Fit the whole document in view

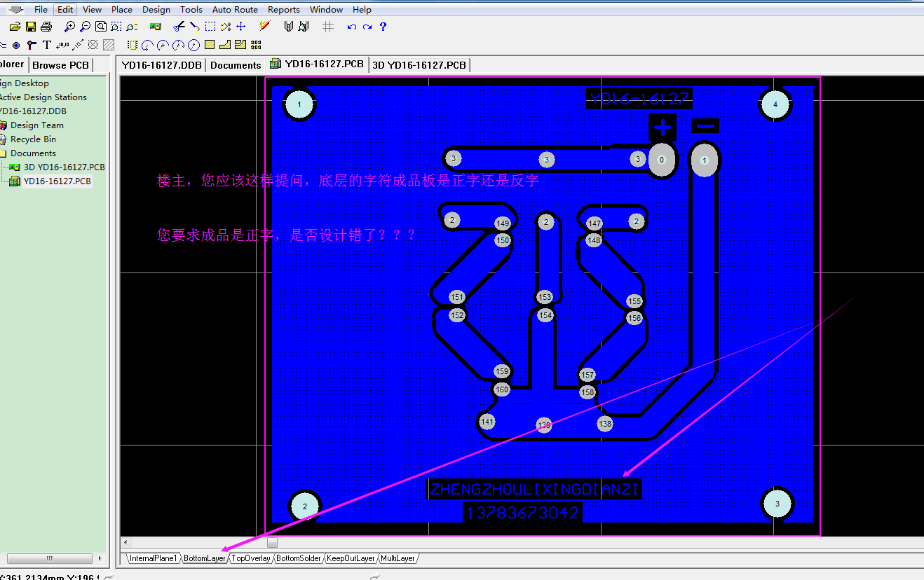[101, 27]
